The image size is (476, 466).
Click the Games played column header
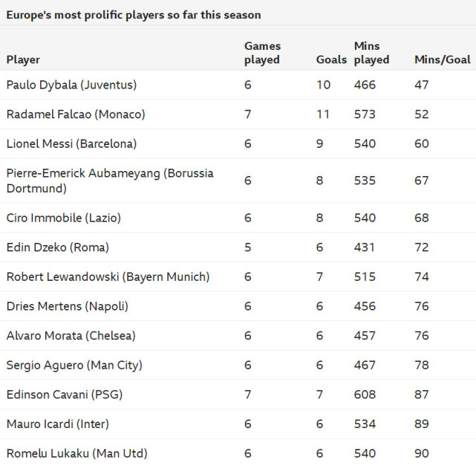pos(262,53)
